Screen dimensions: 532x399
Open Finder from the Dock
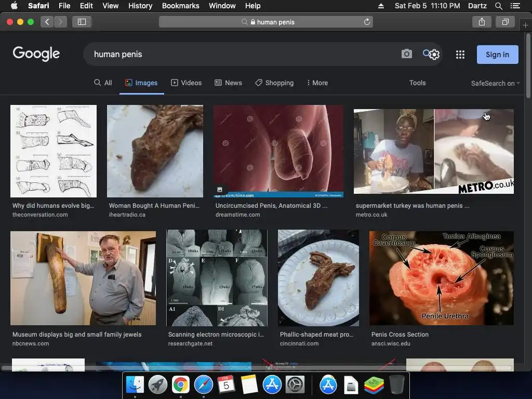coord(135,385)
